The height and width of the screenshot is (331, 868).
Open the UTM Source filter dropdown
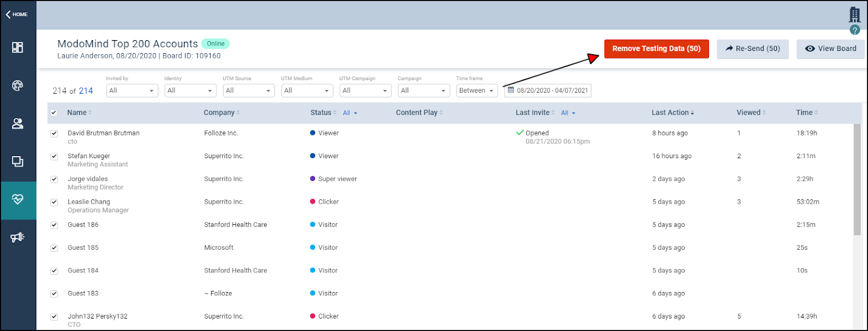[x=248, y=90]
